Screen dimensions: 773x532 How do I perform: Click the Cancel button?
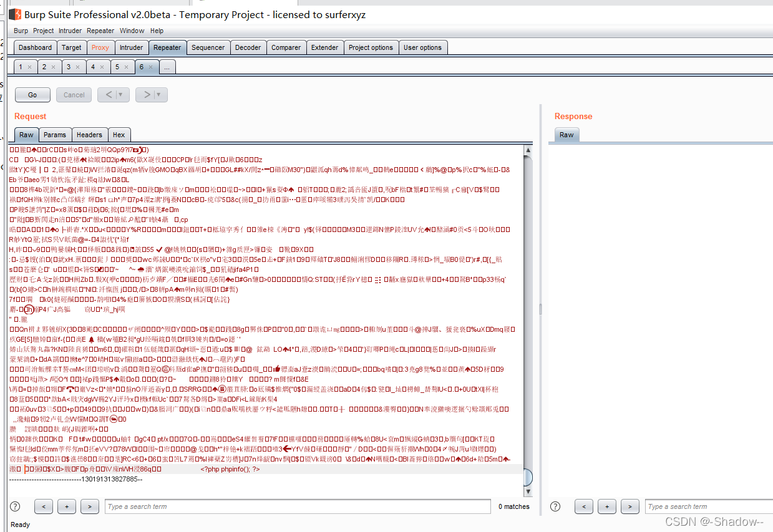74,95
